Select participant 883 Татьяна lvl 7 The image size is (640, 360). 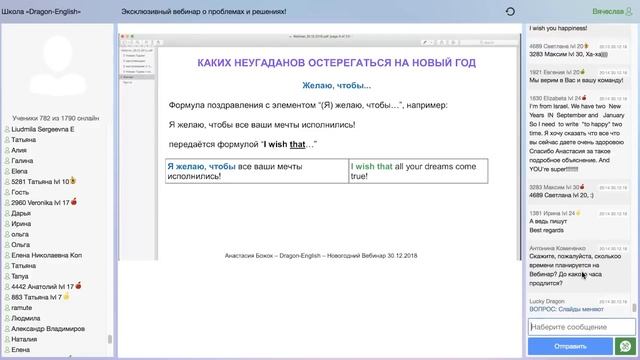[36, 297]
